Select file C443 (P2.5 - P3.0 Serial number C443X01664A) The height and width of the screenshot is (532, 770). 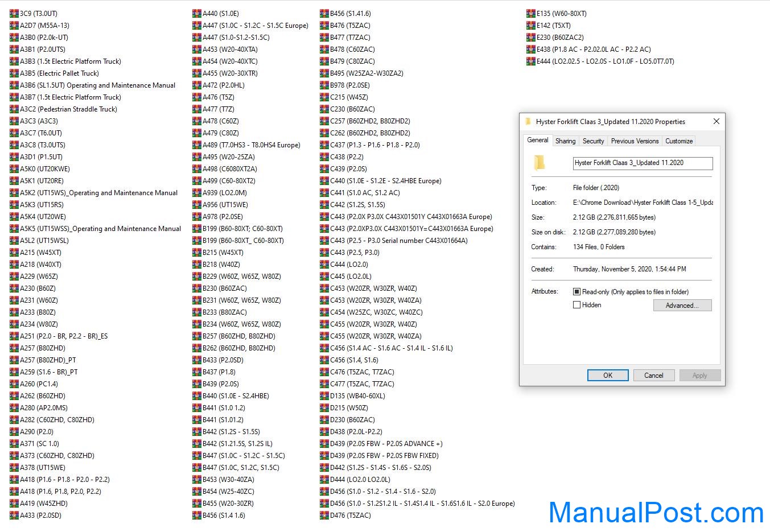point(394,240)
